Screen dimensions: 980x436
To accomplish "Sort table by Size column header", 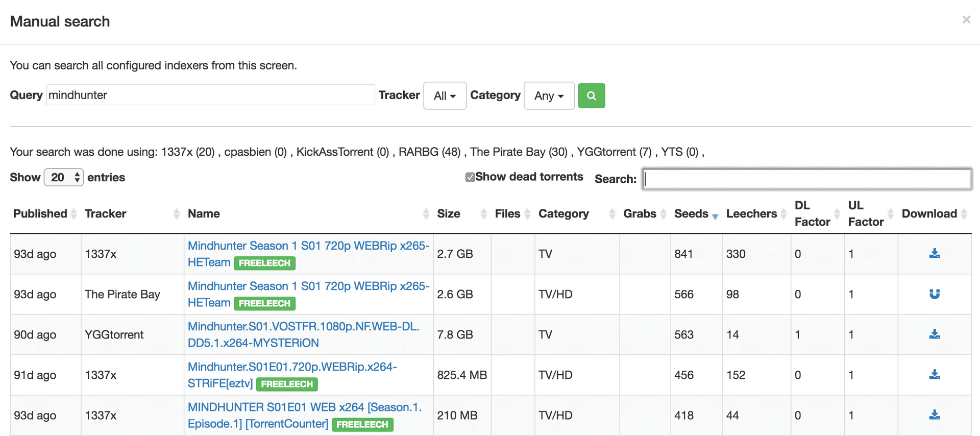I will click(x=449, y=214).
